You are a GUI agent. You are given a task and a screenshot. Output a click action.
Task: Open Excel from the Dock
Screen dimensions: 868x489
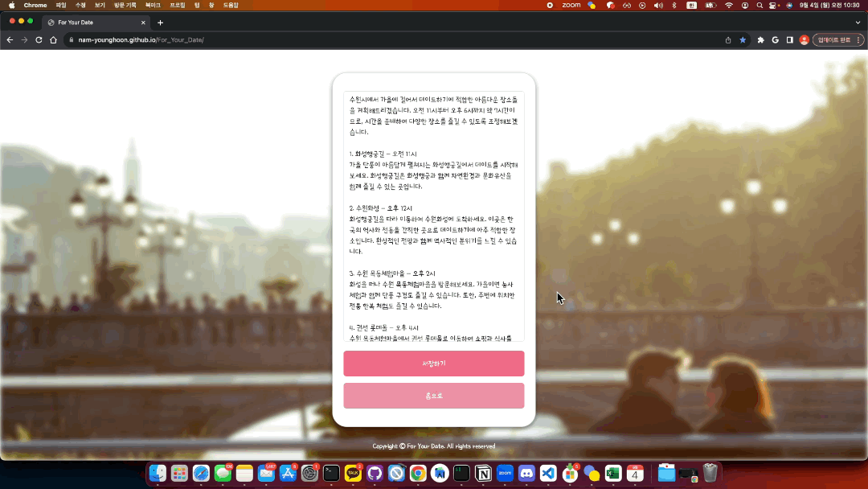coord(613,473)
